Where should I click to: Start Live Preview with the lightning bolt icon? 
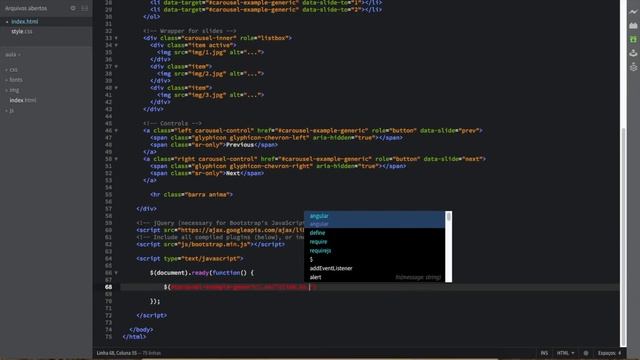pyautogui.click(x=633, y=12)
